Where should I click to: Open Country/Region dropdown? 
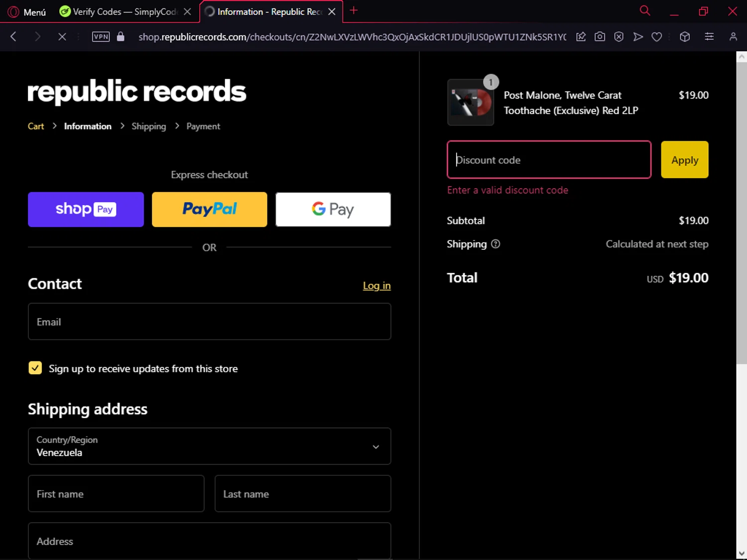pos(209,446)
